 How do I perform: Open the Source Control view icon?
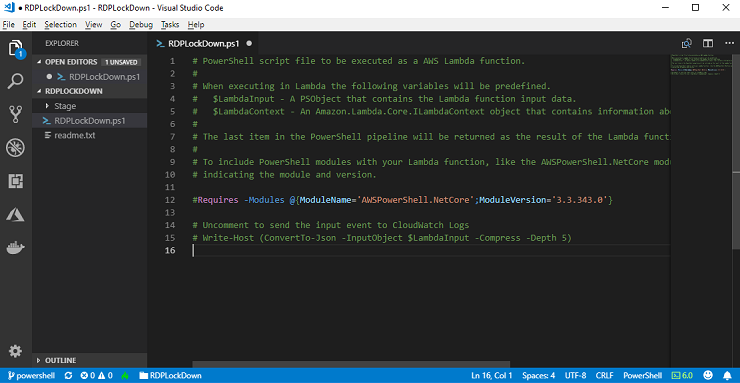(x=16, y=115)
